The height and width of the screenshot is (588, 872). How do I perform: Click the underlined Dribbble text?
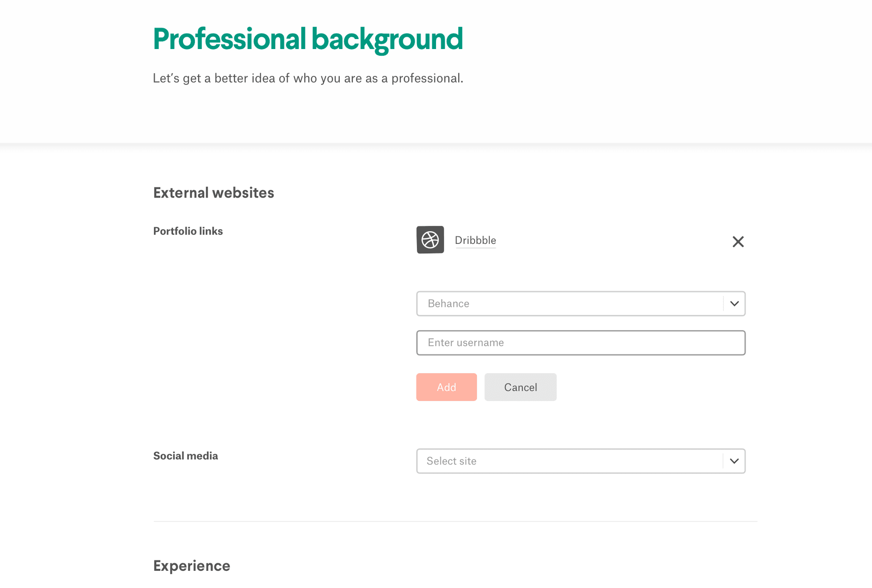coord(475,240)
